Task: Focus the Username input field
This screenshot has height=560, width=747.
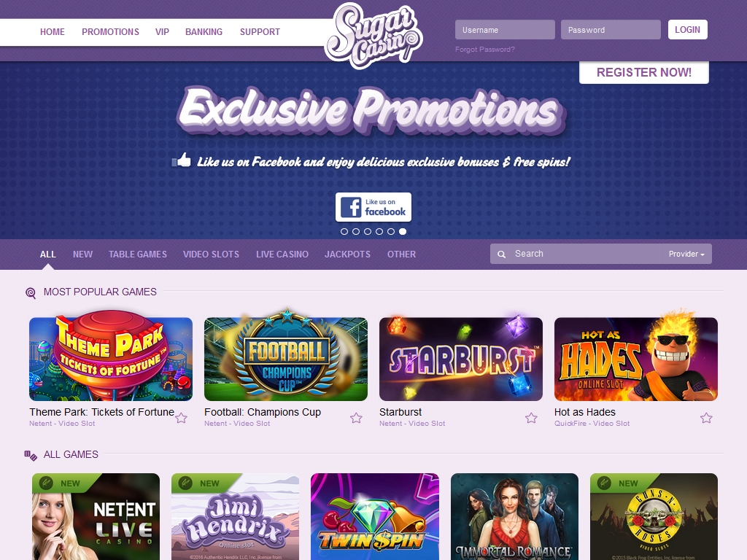Action: click(505, 29)
